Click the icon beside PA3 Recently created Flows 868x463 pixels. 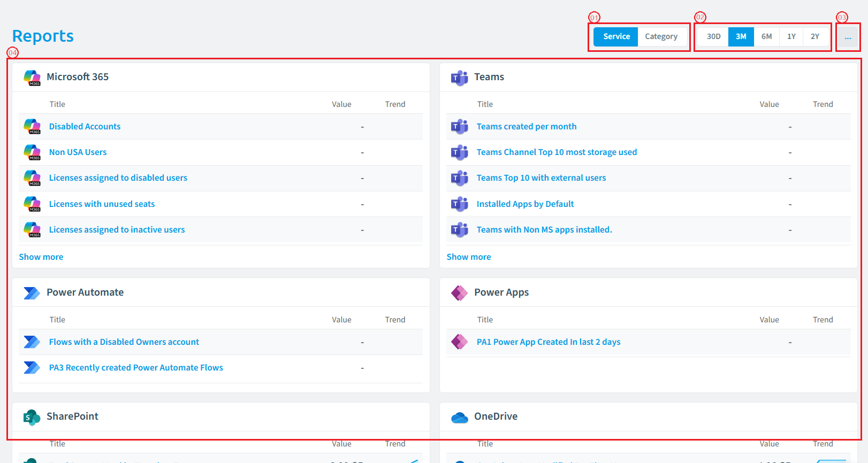pyautogui.click(x=32, y=368)
